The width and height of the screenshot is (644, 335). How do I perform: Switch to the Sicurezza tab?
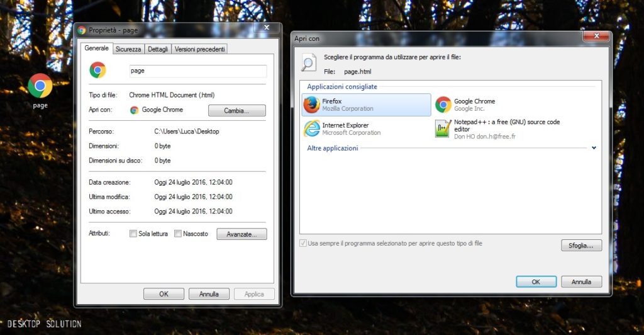pos(128,49)
